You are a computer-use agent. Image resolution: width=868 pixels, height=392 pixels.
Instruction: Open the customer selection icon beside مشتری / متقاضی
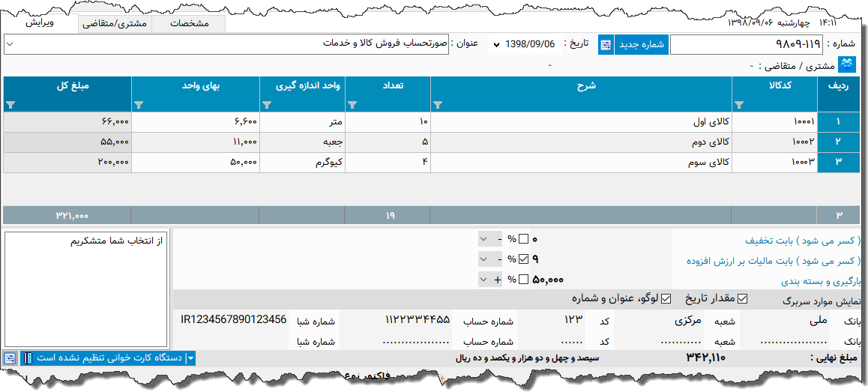847,64
